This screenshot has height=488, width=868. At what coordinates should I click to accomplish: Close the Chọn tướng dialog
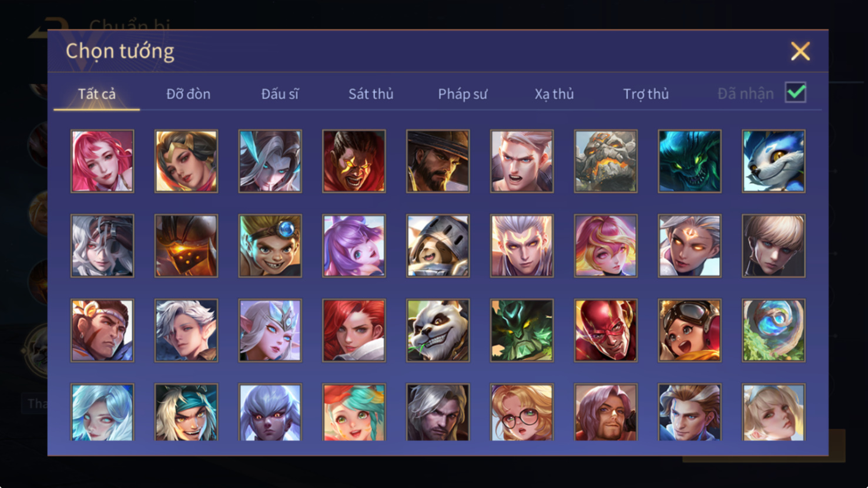coord(800,51)
